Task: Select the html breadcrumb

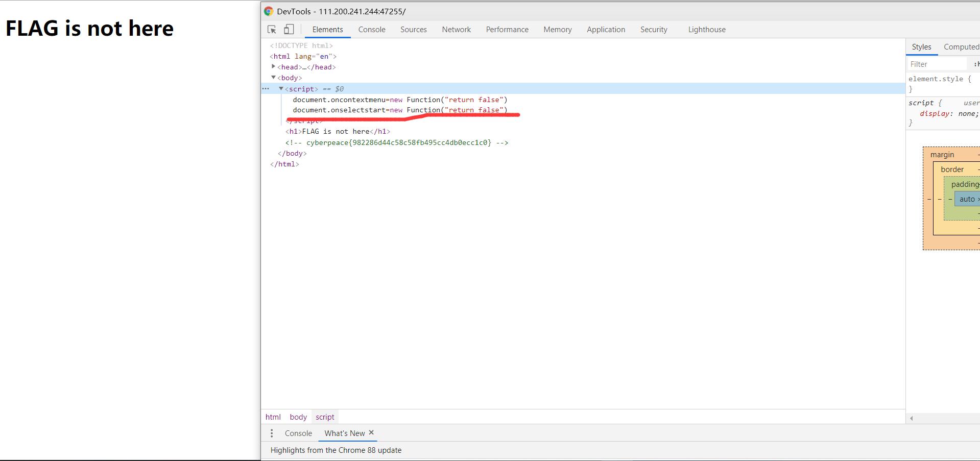Action: coord(273,417)
